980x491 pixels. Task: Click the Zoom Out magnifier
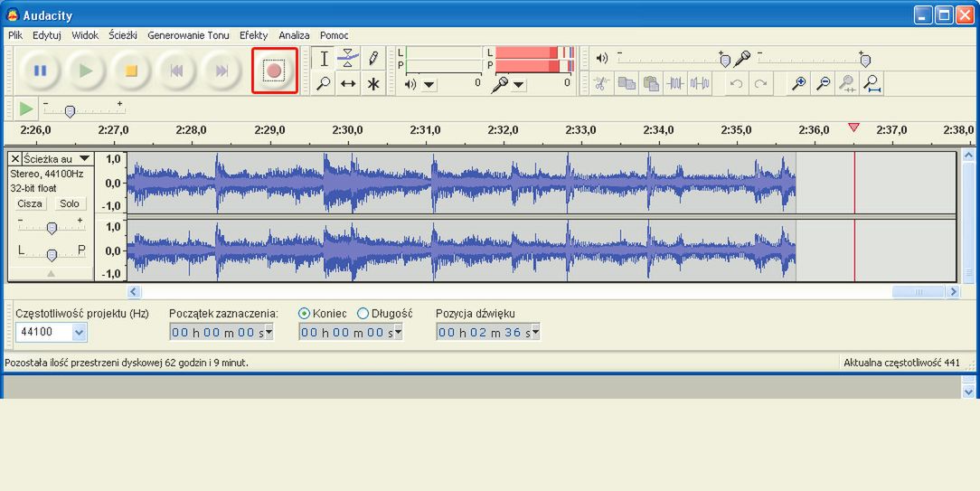click(823, 83)
